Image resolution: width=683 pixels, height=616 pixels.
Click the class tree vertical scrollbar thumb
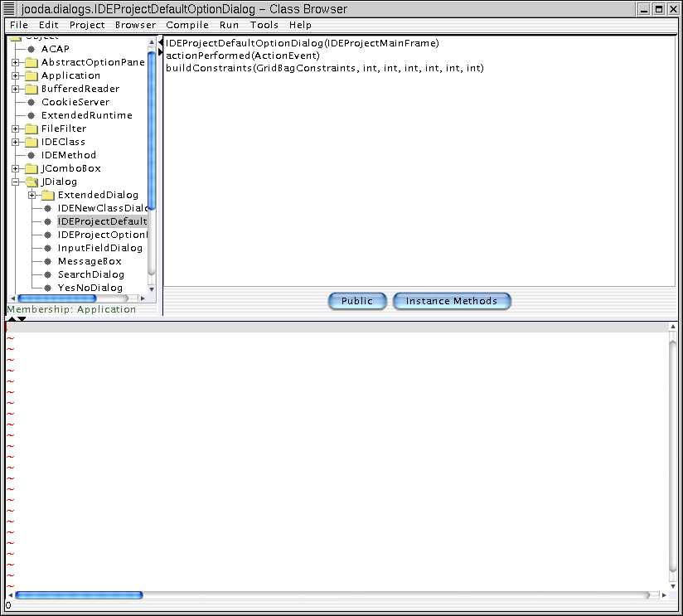click(x=152, y=130)
